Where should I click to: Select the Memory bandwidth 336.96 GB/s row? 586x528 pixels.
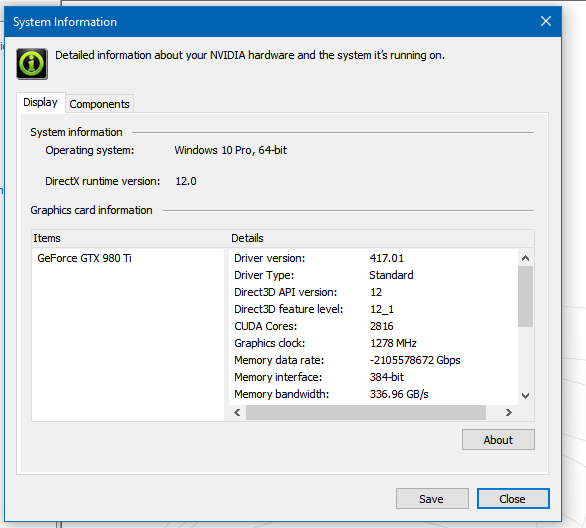coord(373,394)
